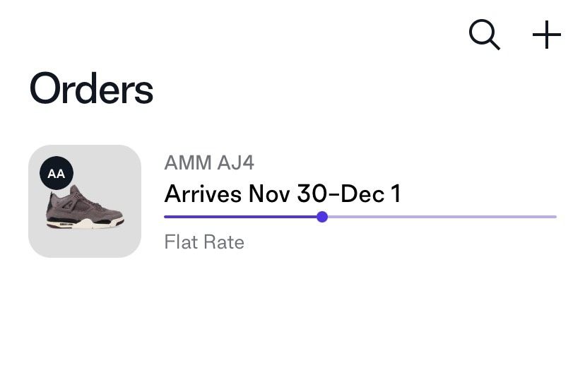Tap the plus icon to add an order
Viewport: 585px width, 392px height.
(546, 35)
